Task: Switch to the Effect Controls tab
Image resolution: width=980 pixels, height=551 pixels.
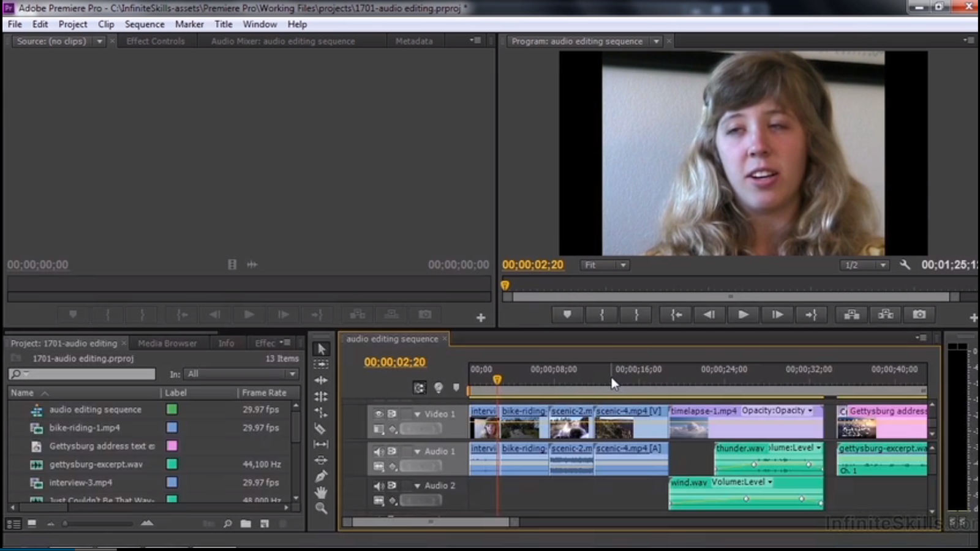Action: (x=156, y=41)
